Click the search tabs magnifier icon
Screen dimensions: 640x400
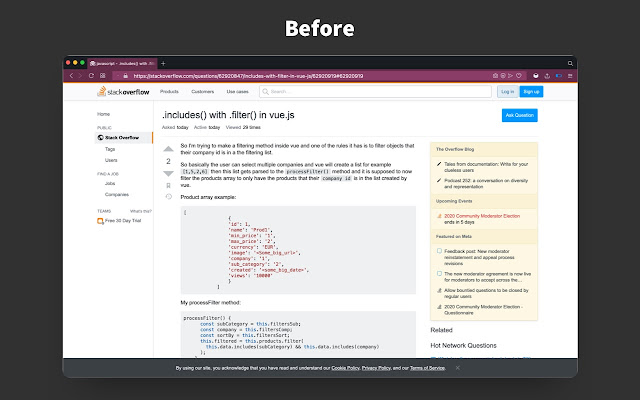coord(570,63)
